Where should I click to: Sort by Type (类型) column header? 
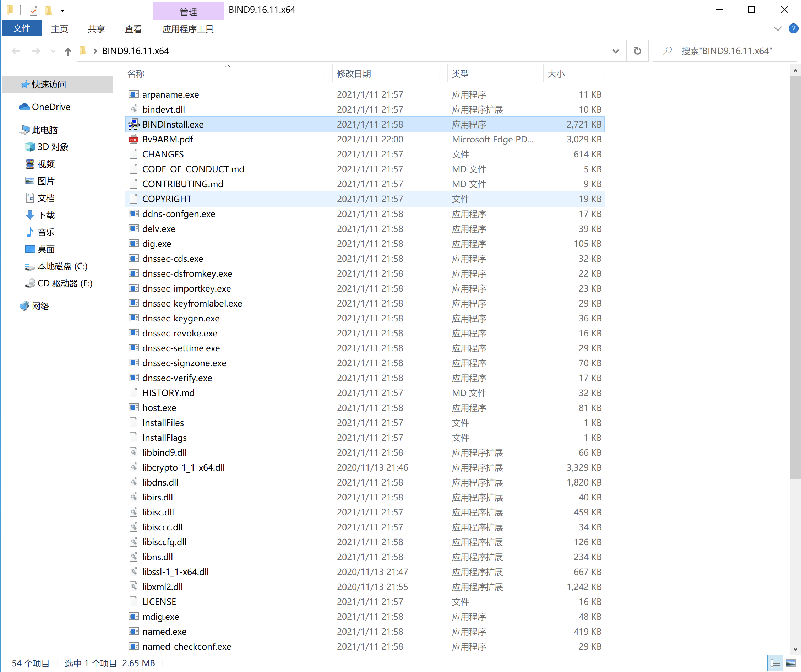(x=495, y=74)
